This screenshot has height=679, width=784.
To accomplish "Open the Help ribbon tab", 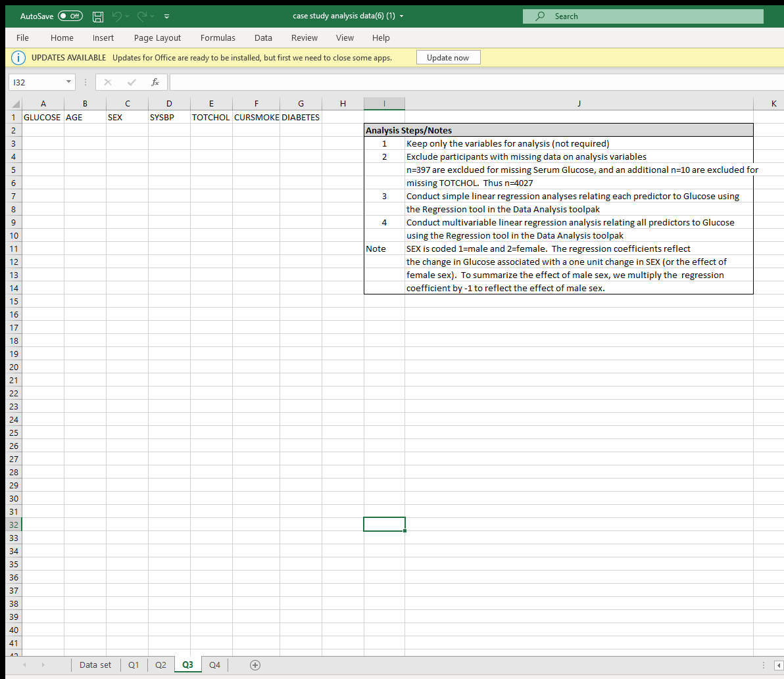I will (x=381, y=38).
